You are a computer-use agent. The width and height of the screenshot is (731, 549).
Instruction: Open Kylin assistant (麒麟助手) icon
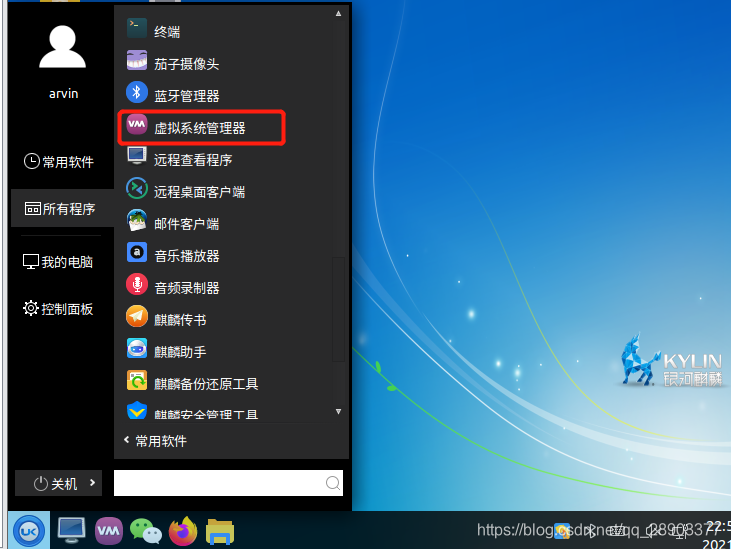(x=137, y=348)
